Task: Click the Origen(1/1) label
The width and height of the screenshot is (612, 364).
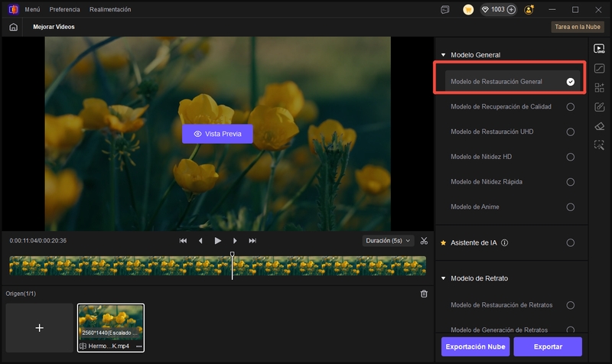Action: click(21, 294)
